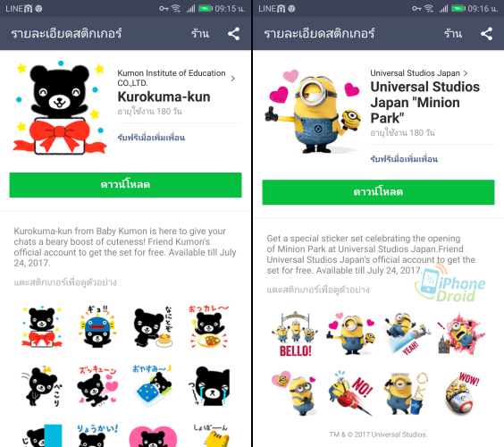The image size is (504, 447).
Task: Download the Minion Park sticker set
Action: tap(378, 192)
